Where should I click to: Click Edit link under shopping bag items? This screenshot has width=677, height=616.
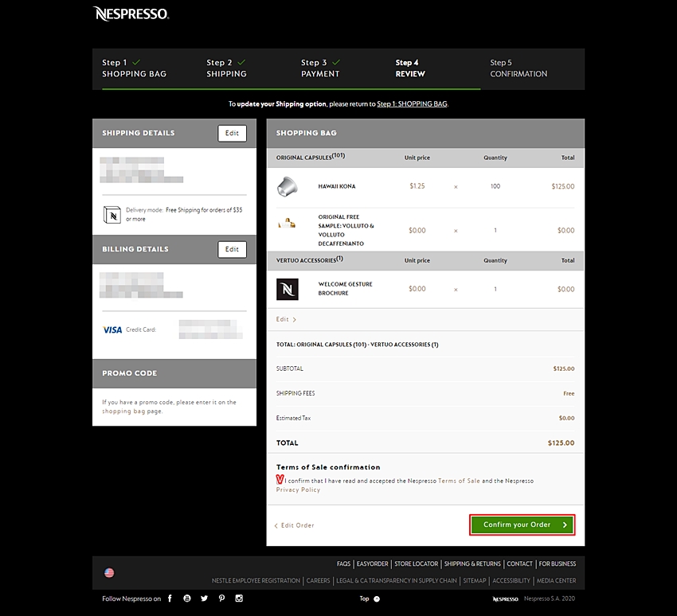pos(286,319)
